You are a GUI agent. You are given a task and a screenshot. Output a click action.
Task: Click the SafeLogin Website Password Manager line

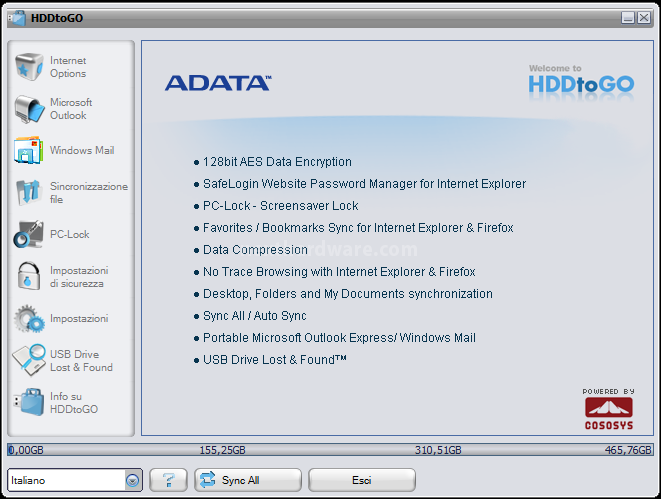364,184
